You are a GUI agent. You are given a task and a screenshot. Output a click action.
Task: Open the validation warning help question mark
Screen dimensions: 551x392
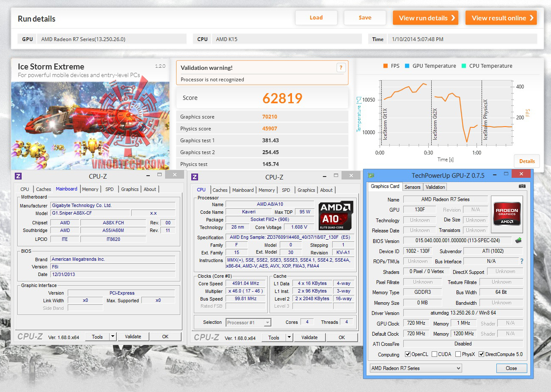[341, 68]
